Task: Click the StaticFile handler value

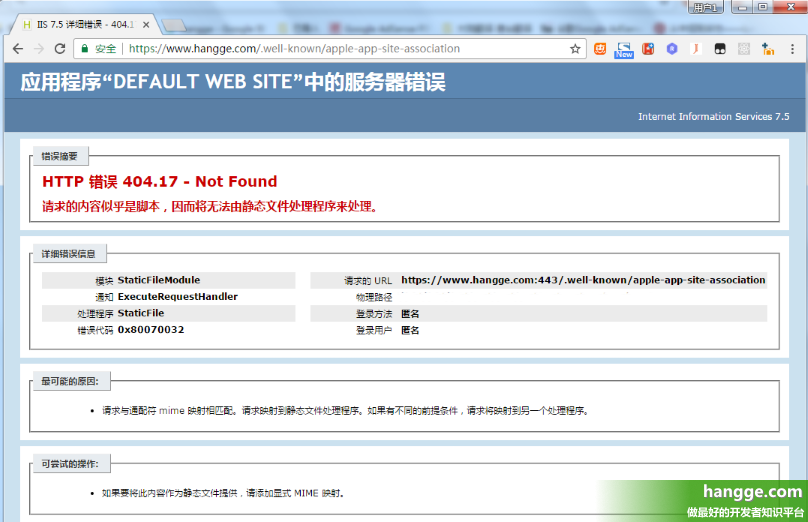Action: (141, 313)
